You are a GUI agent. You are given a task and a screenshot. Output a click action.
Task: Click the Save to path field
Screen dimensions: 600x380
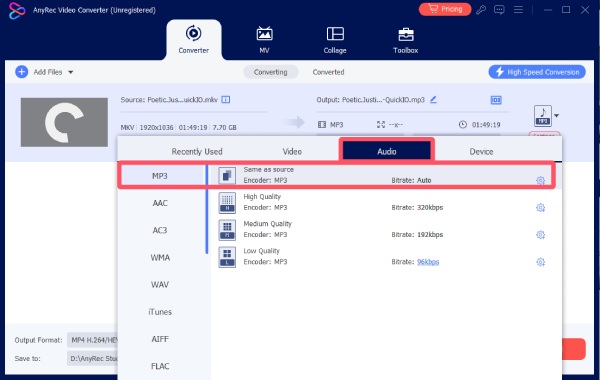[93, 359]
